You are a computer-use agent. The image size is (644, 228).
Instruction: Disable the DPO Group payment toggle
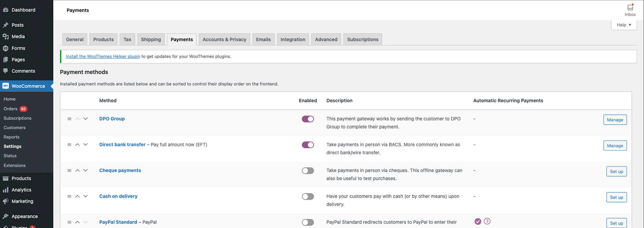pyautogui.click(x=308, y=119)
